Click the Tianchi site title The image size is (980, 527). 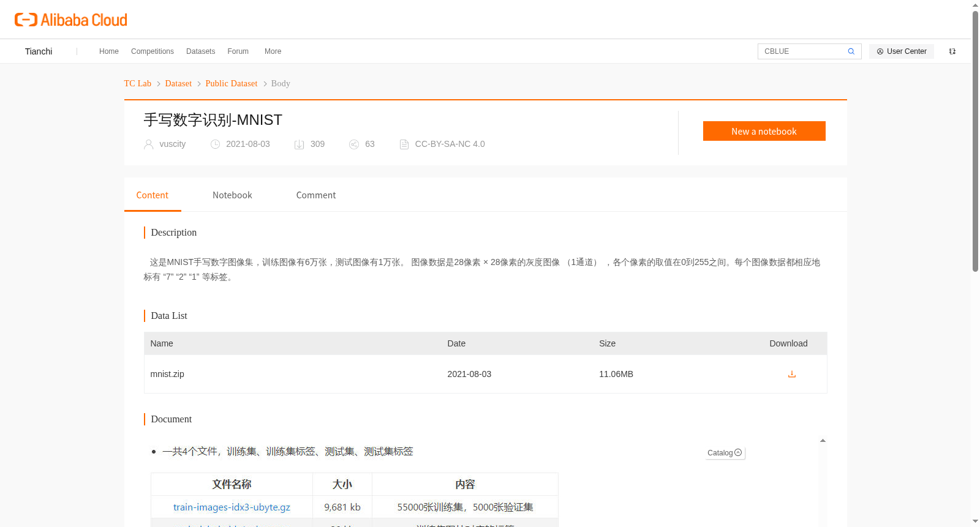pyautogui.click(x=39, y=51)
